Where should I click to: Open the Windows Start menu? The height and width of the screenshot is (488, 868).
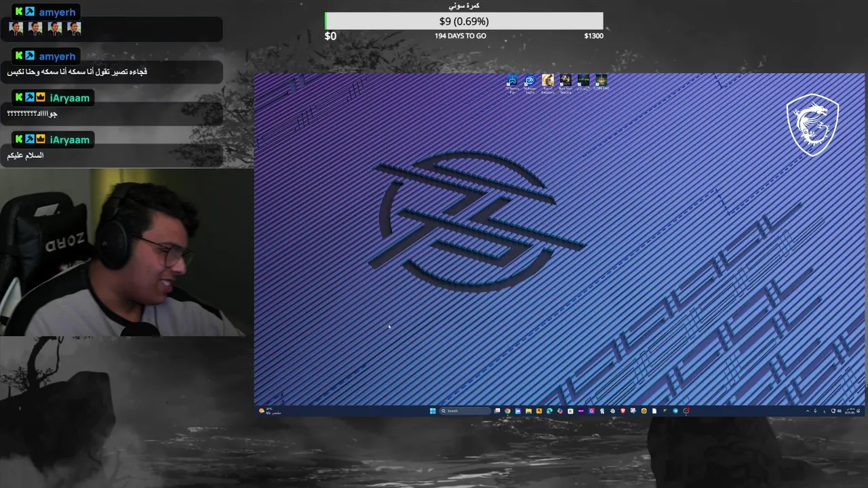coord(433,411)
